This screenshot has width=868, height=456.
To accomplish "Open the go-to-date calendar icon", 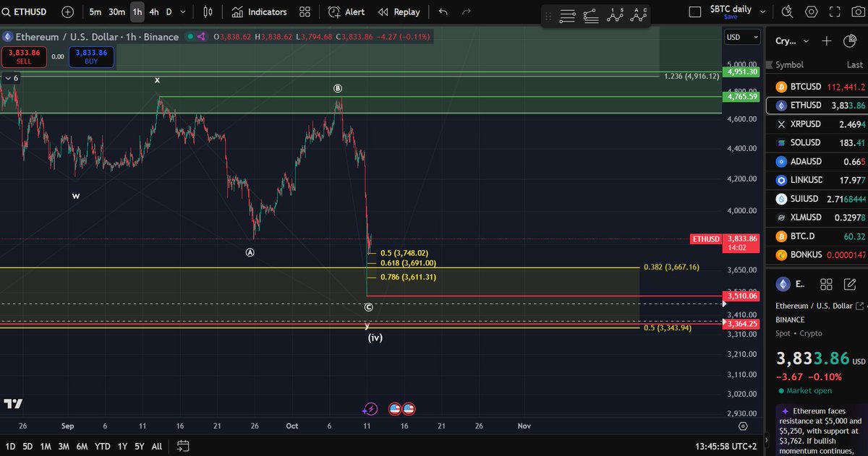I will coord(183,446).
